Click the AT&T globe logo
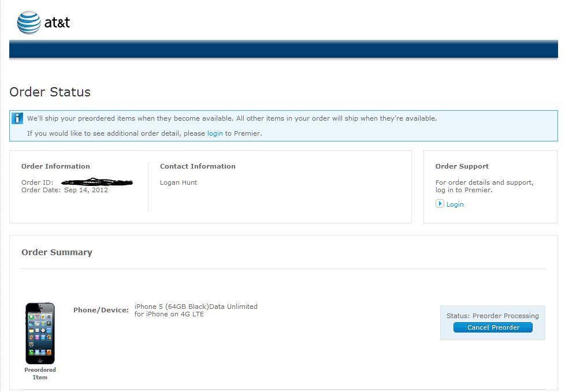The width and height of the screenshot is (565, 392). click(x=29, y=23)
